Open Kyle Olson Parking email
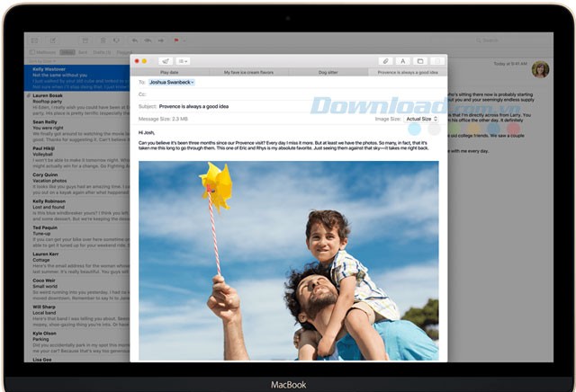576x392 pixels. click(76, 343)
